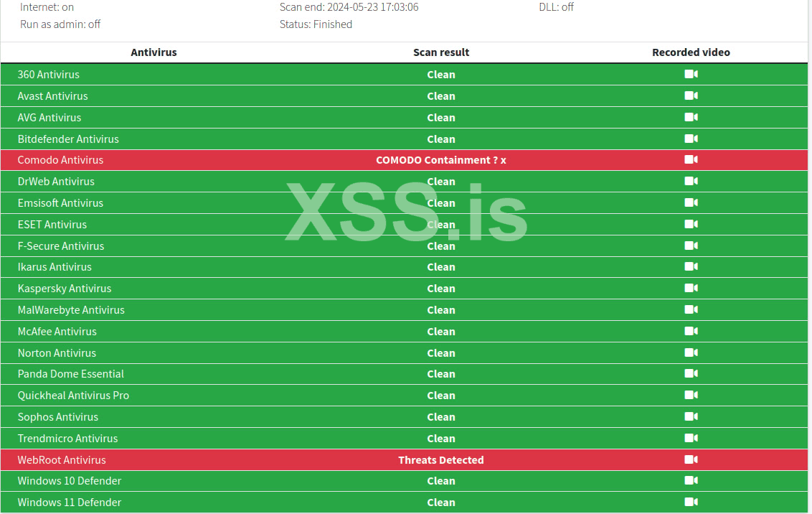The width and height of the screenshot is (812, 514).
Task: Click Trendmicro Antivirus name cell
Action: 68,439
